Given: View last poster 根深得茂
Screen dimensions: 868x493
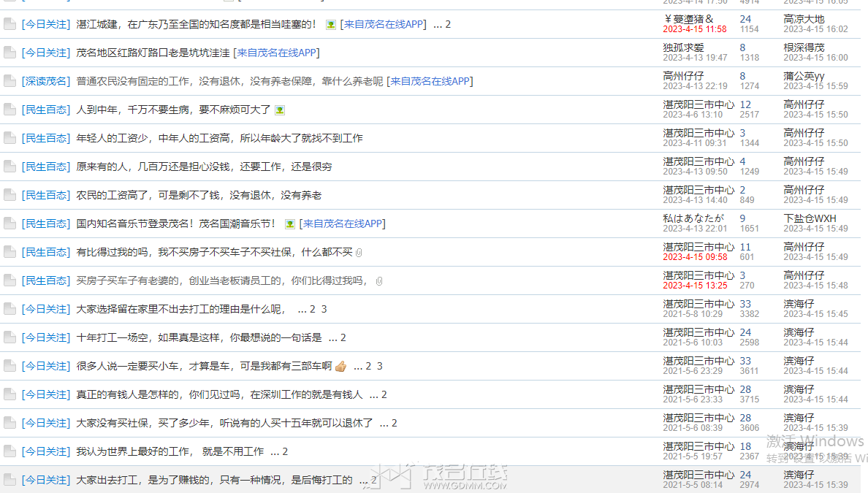Looking at the screenshot, I should [x=804, y=47].
